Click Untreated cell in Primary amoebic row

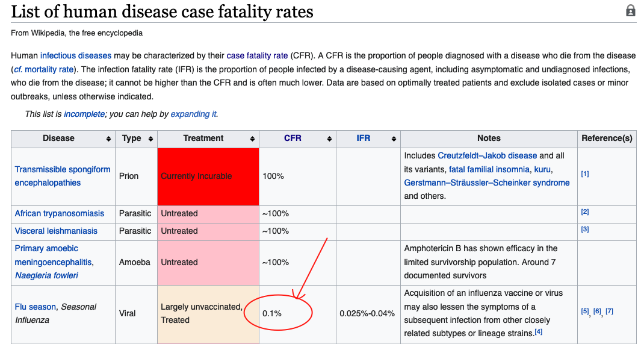coord(208,263)
